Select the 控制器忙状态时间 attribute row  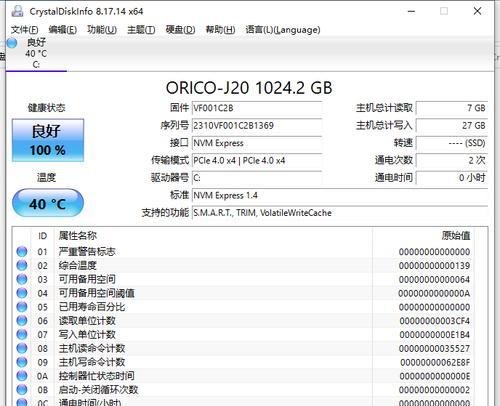[x=243, y=376]
